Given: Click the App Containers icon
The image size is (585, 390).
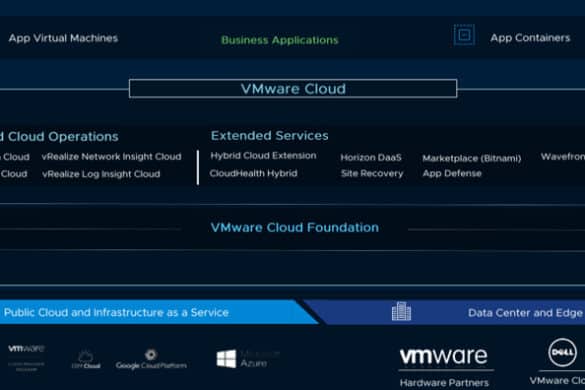Looking at the screenshot, I should tap(464, 35).
